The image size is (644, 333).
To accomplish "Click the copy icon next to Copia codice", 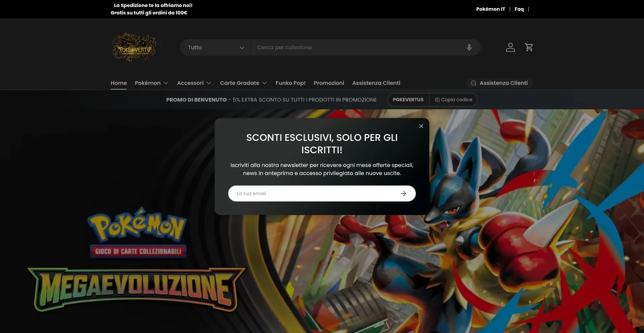I will pyautogui.click(x=437, y=100).
